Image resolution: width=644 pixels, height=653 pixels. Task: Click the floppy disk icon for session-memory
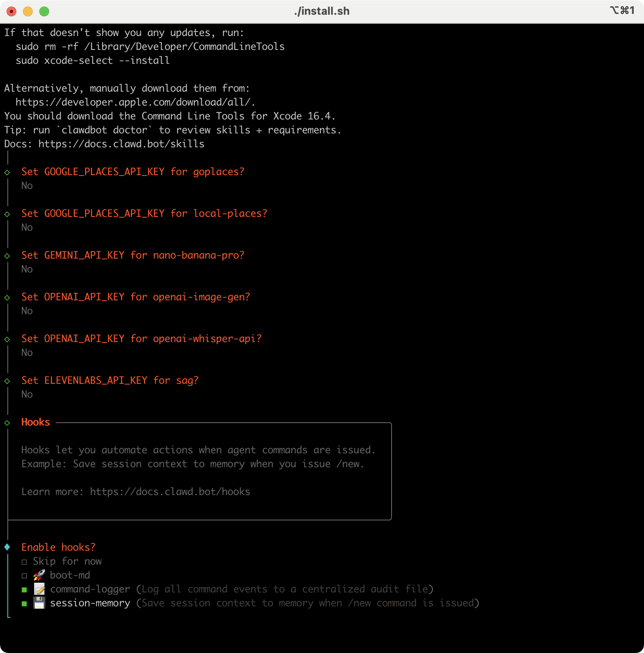[x=39, y=603]
